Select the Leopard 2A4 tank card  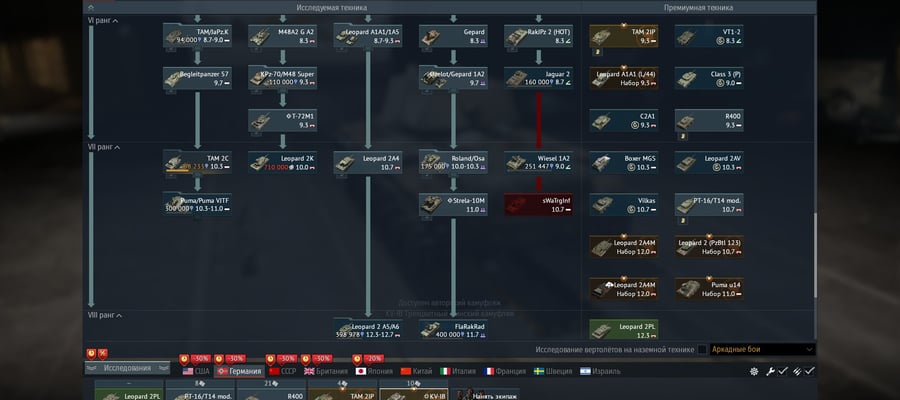[x=368, y=162]
